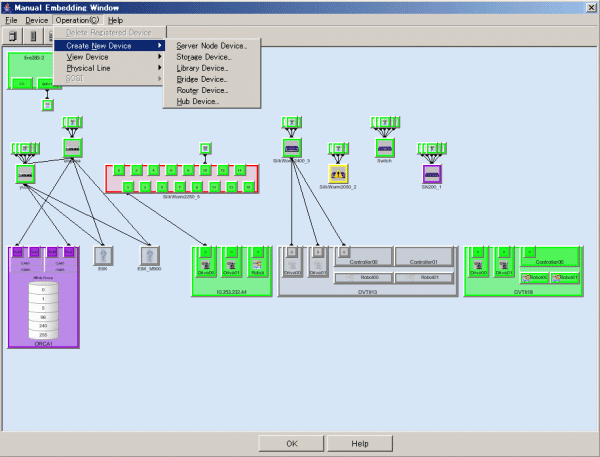This screenshot has width=600, height=457.
Task: Click Controller01 in the gray DVTI13 library
Action: point(424,256)
